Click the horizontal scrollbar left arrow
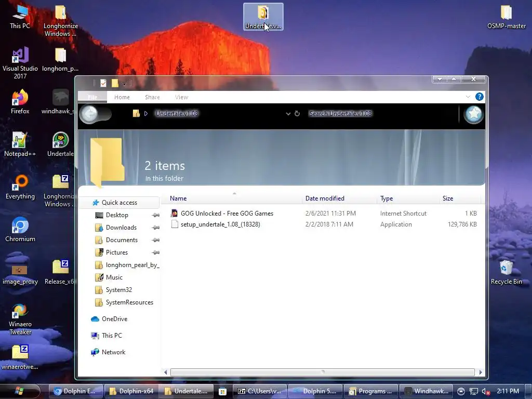The width and height of the screenshot is (532, 399). pyautogui.click(x=166, y=372)
